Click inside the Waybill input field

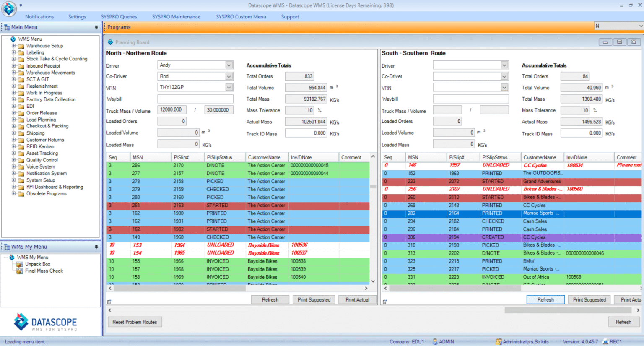[x=195, y=99]
